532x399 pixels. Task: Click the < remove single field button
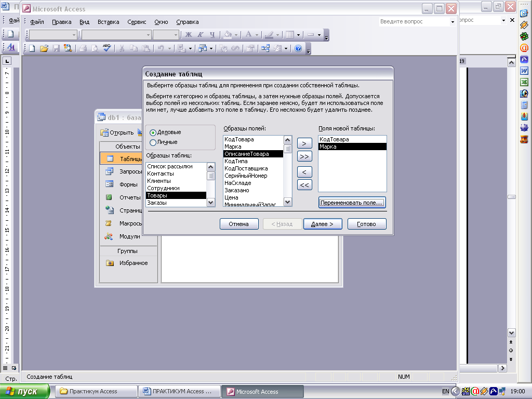click(304, 172)
